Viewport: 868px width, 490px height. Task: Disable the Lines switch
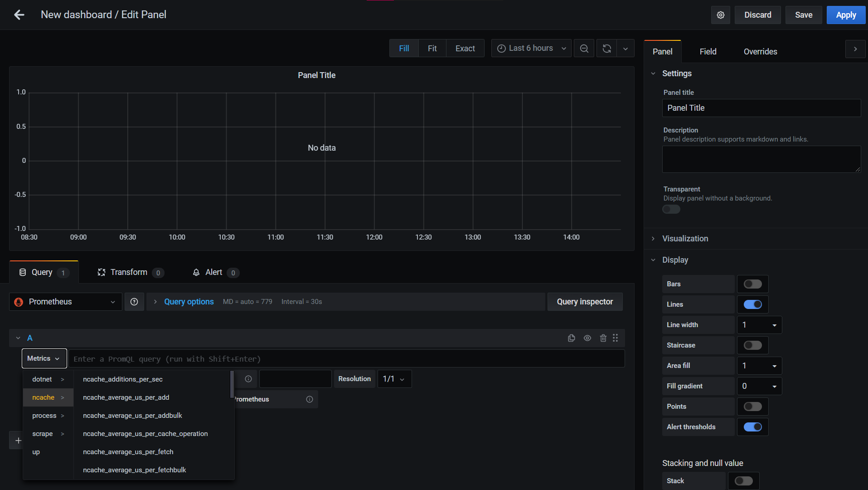(x=753, y=304)
